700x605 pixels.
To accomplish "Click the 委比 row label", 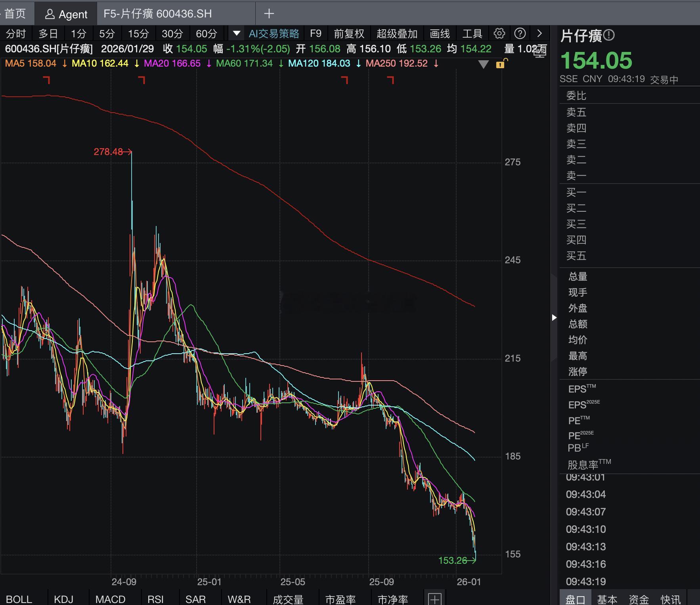I will 576,96.
